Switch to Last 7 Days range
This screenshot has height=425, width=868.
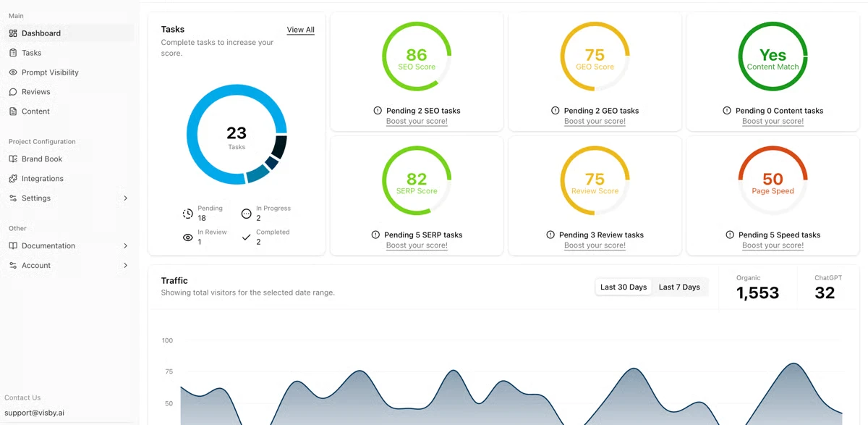679,287
